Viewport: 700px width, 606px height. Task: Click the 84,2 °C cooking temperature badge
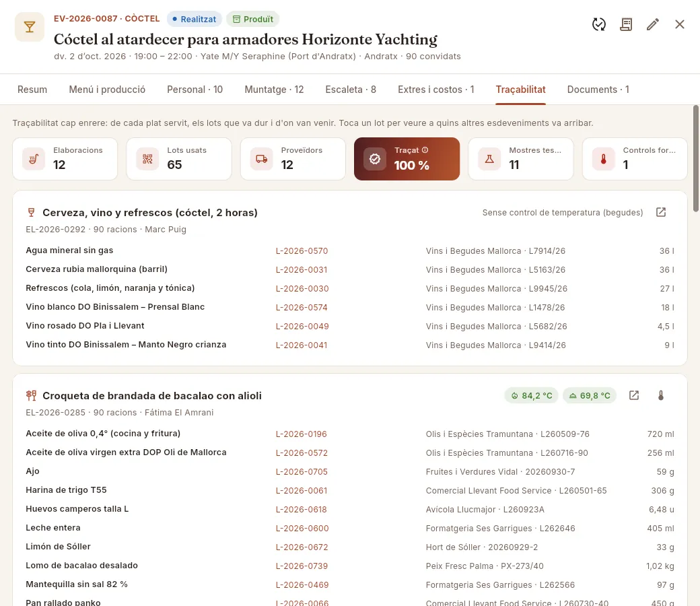coord(531,396)
